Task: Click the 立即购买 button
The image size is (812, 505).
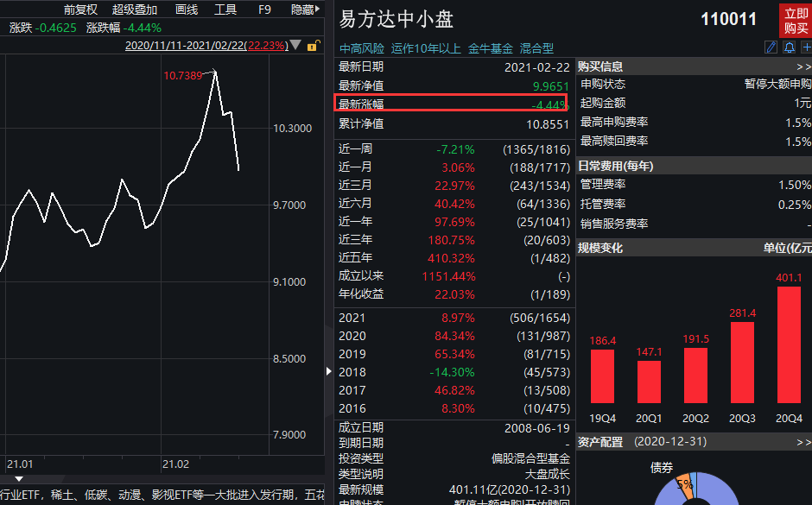Action: pos(795,20)
